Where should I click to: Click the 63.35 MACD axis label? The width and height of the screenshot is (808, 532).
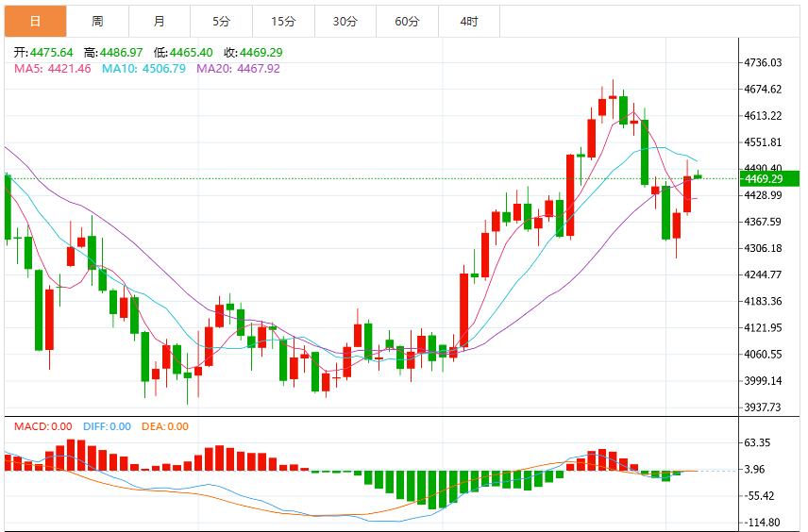[x=757, y=443]
